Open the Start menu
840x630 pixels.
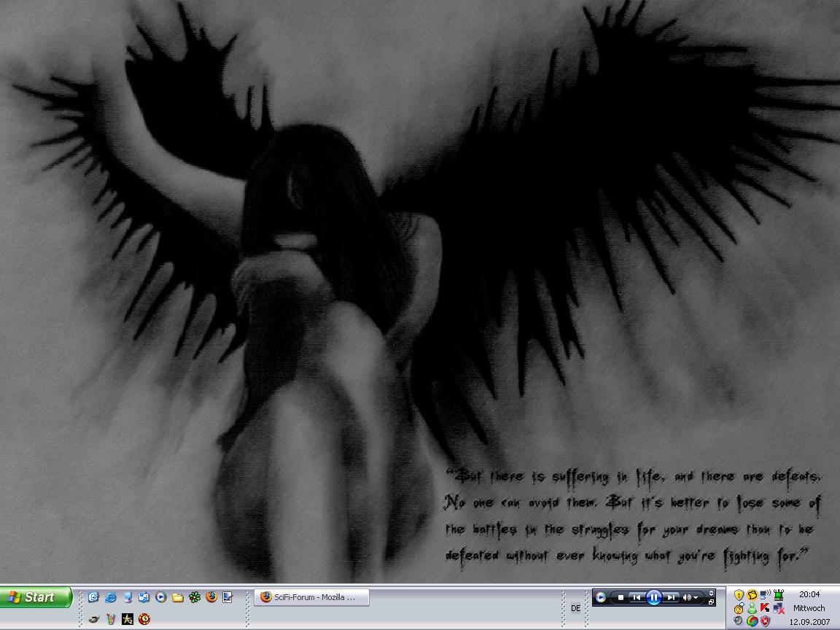(x=35, y=597)
